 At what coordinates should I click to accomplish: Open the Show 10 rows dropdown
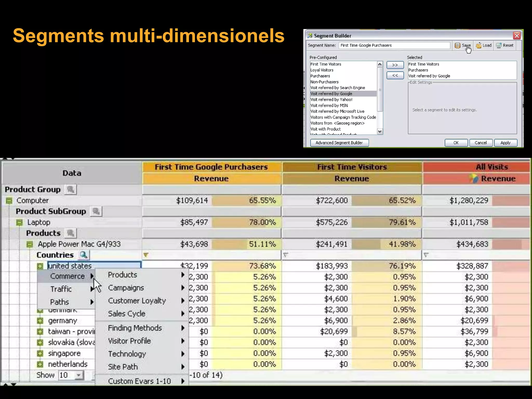pyautogui.click(x=78, y=375)
